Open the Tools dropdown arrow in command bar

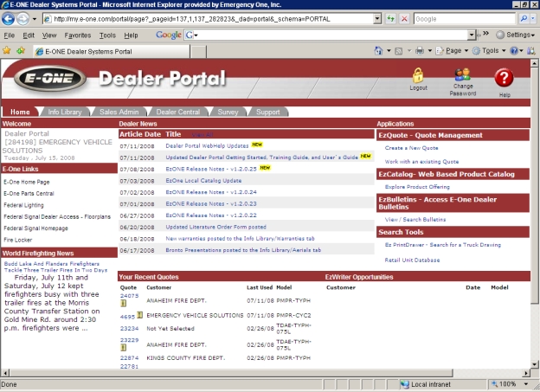[504, 51]
